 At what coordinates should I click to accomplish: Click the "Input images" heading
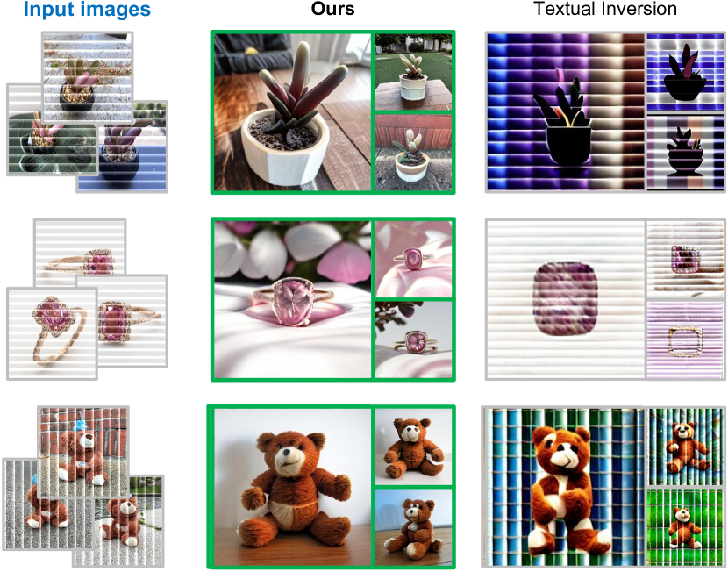point(87,10)
